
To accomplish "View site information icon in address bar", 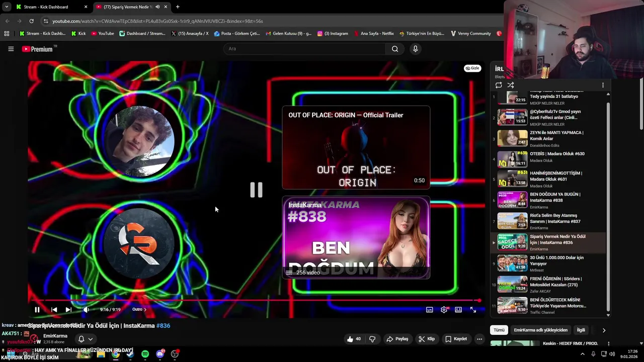I will tap(46, 21).
